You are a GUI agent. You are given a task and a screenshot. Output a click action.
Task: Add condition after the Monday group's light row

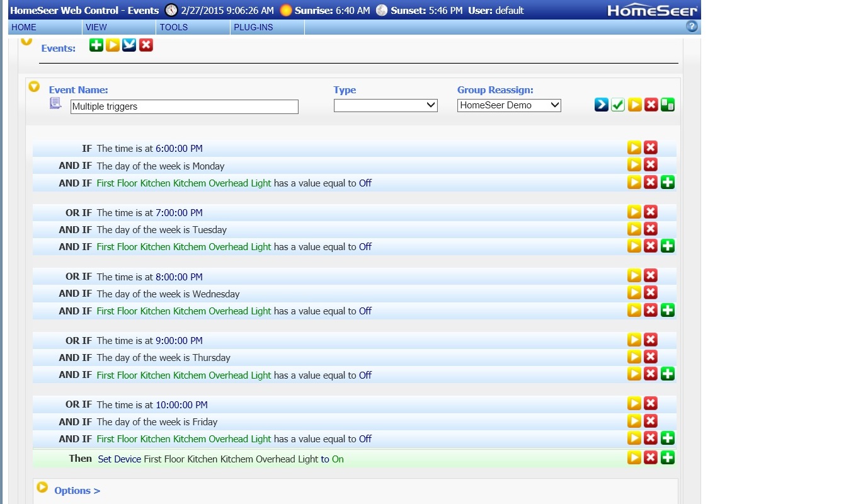tap(668, 182)
